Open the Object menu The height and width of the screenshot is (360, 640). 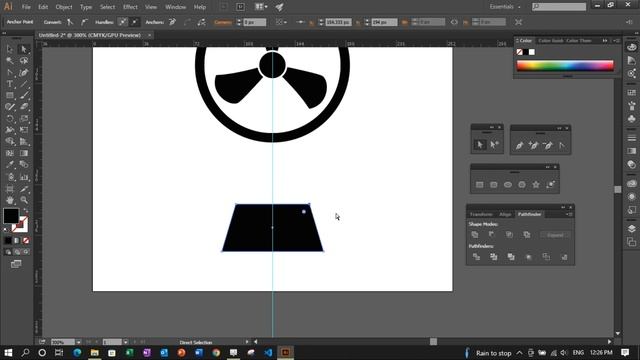[x=64, y=7]
